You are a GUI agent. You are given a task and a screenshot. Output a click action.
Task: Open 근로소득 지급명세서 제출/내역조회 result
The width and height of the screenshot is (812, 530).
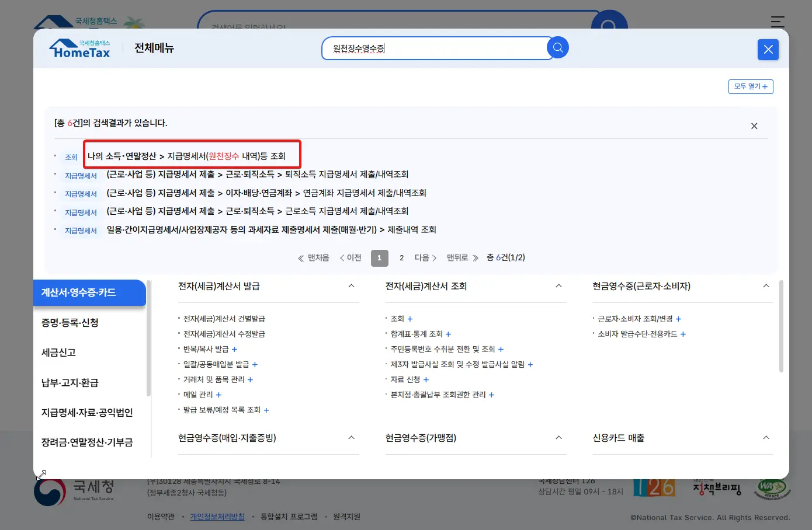(x=257, y=211)
